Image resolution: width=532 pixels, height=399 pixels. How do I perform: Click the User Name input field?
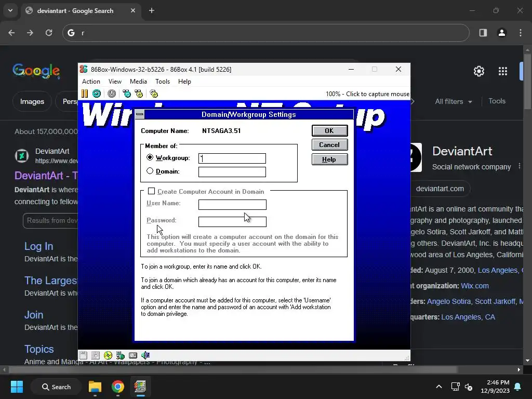tap(232, 205)
